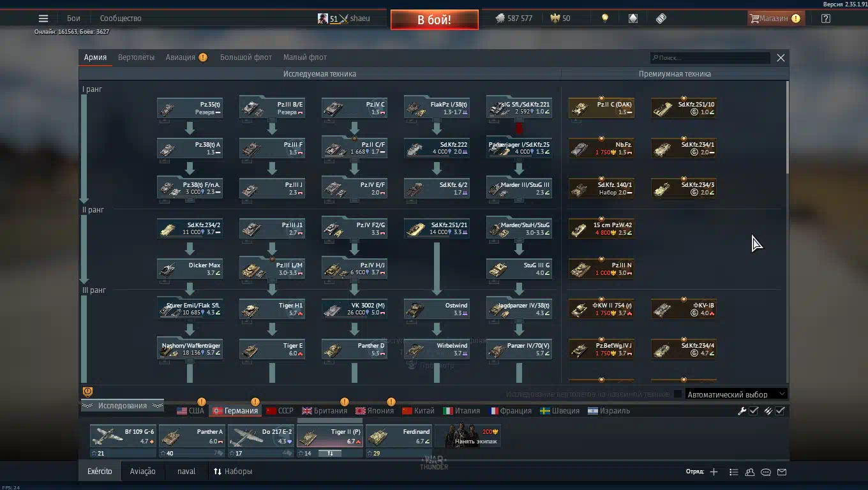Open the contacts people icon

pos(750,472)
